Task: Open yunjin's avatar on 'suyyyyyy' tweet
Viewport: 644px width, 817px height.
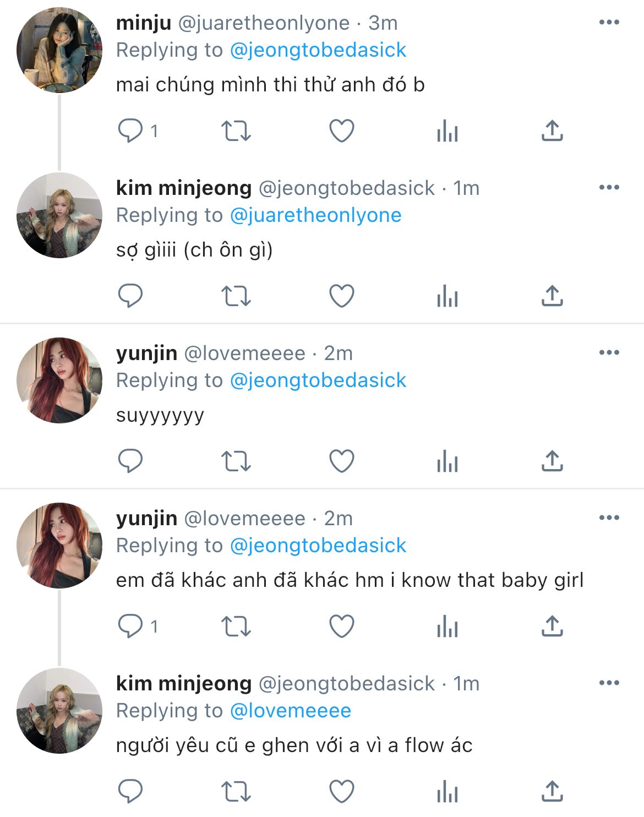Action: click(59, 380)
